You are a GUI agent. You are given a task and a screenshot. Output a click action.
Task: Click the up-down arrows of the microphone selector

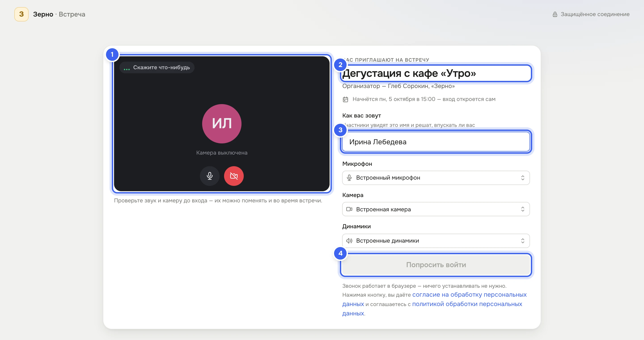click(x=523, y=178)
